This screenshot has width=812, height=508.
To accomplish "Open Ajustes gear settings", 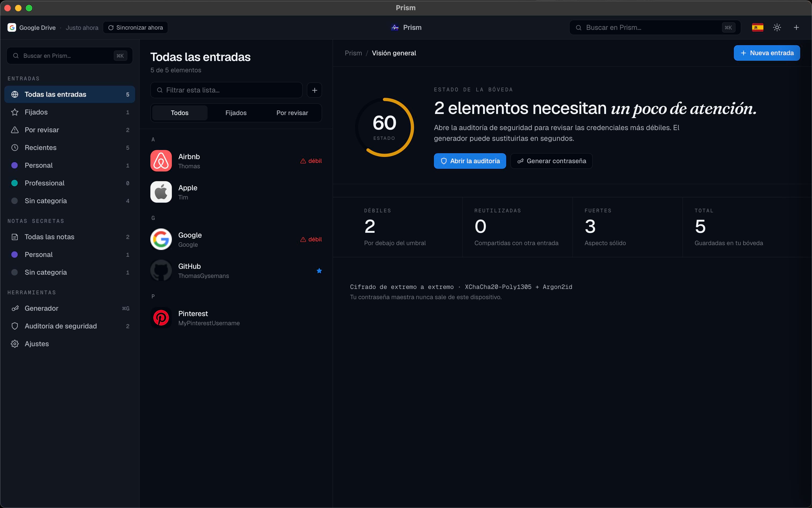I will (70, 344).
